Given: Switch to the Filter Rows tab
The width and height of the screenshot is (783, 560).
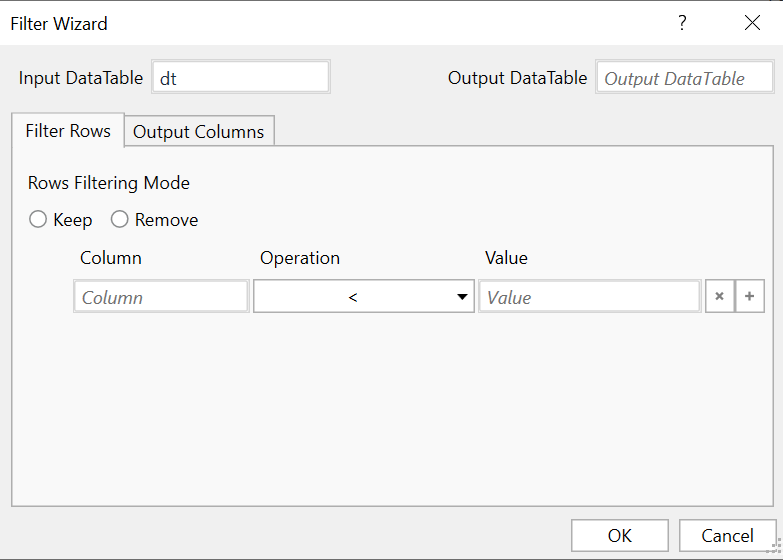Looking at the screenshot, I should pos(68,131).
